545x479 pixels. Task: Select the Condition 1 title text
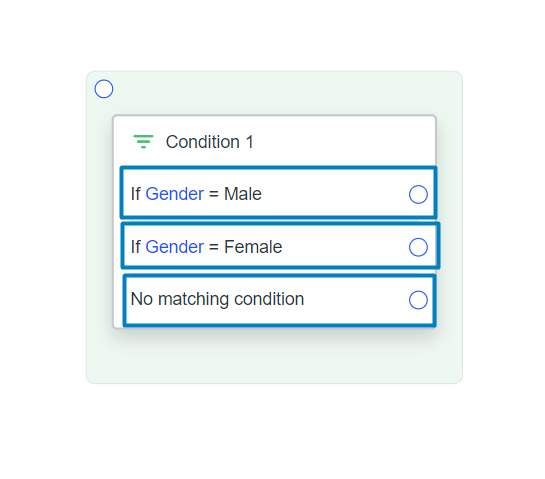[210, 142]
